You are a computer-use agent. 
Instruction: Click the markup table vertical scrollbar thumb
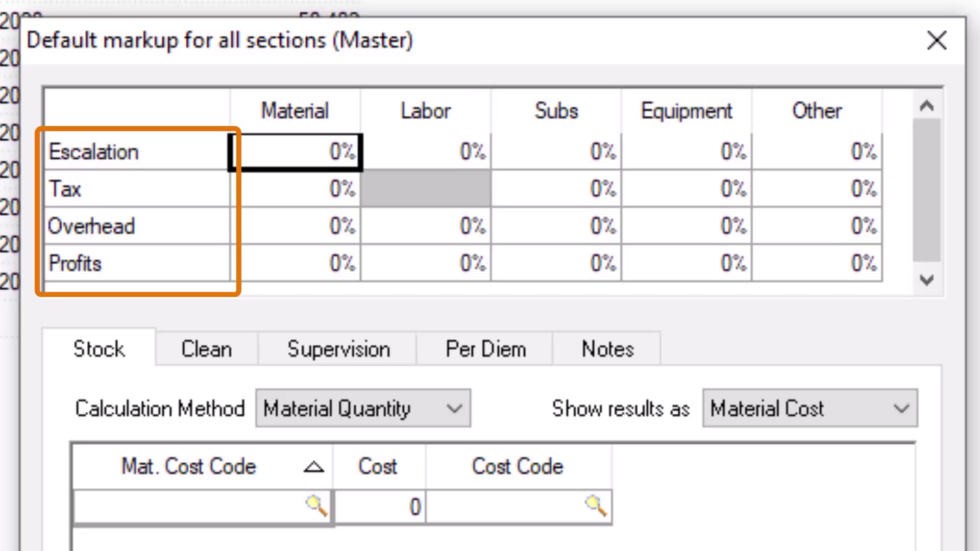tap(926, 190)
